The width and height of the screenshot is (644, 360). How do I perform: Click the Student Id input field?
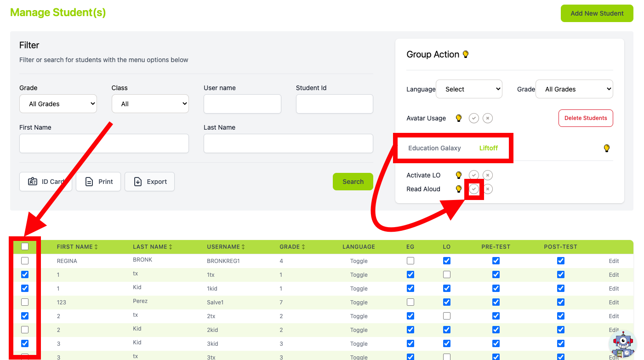(x=335, y=104)
